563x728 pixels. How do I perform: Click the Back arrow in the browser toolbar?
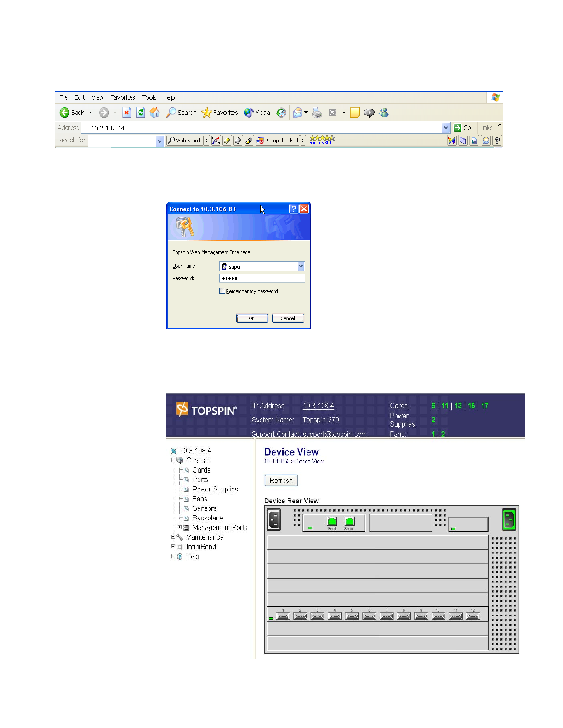click(65, 113)
